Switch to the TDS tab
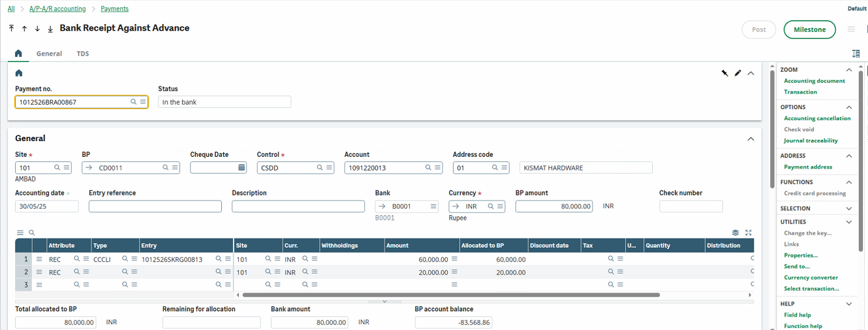 pyautogui.click(x=83, y=54)
